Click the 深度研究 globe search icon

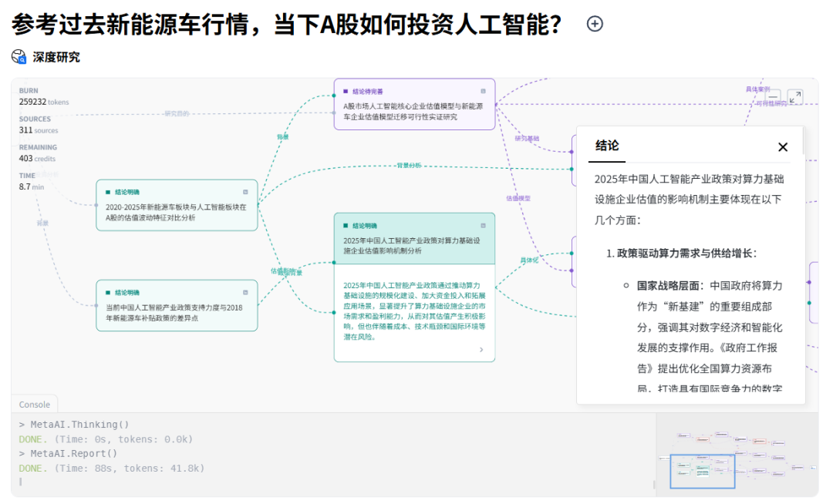click(19, 57)
